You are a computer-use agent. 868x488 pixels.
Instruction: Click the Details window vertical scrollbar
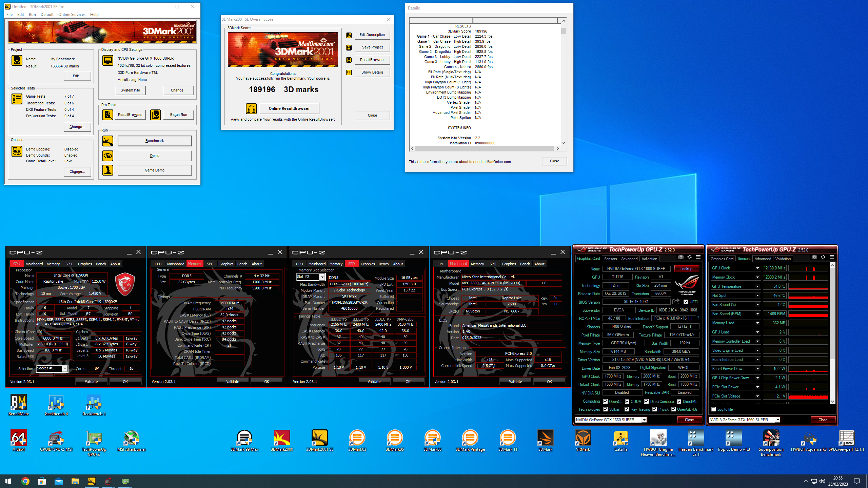pyautogui.click(x=564, y=82)
